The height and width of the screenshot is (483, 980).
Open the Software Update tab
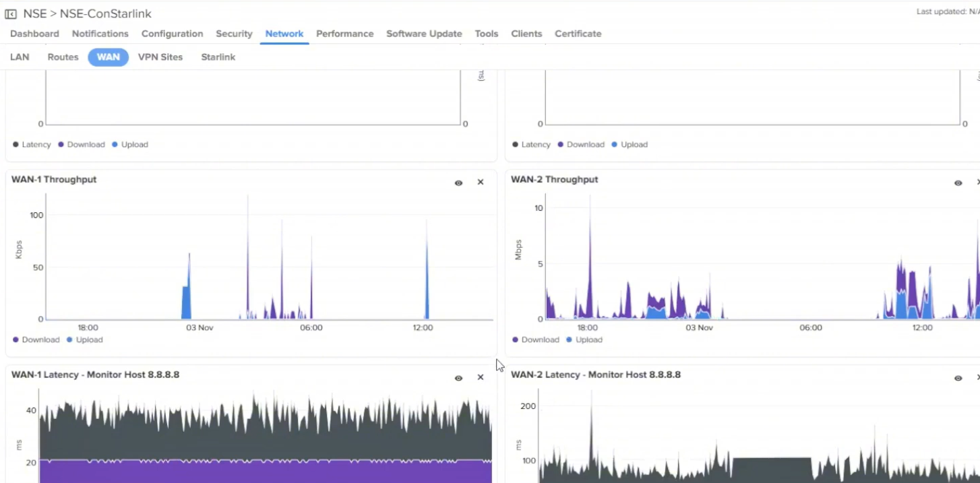(x=424, y=34)
